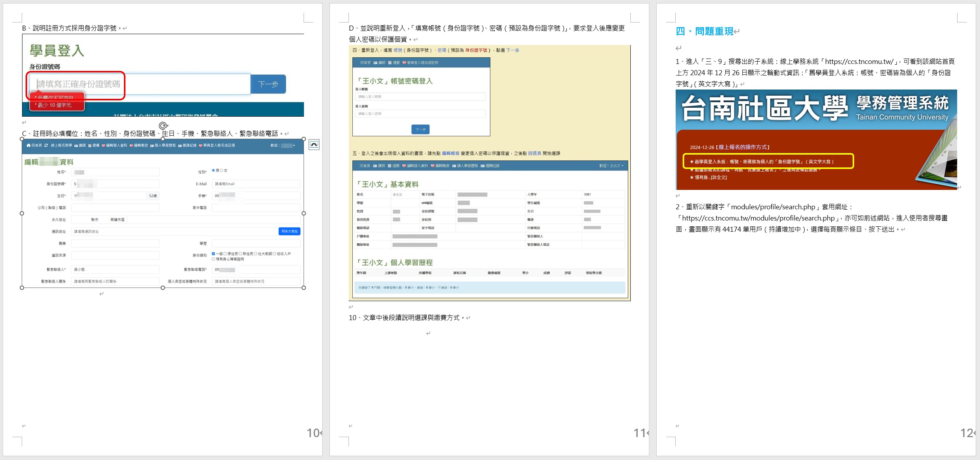Image resolution: width=980 pixels, height=460 pixels.
Task: Click page number 12 in the footer
Action: coord(967,433)
